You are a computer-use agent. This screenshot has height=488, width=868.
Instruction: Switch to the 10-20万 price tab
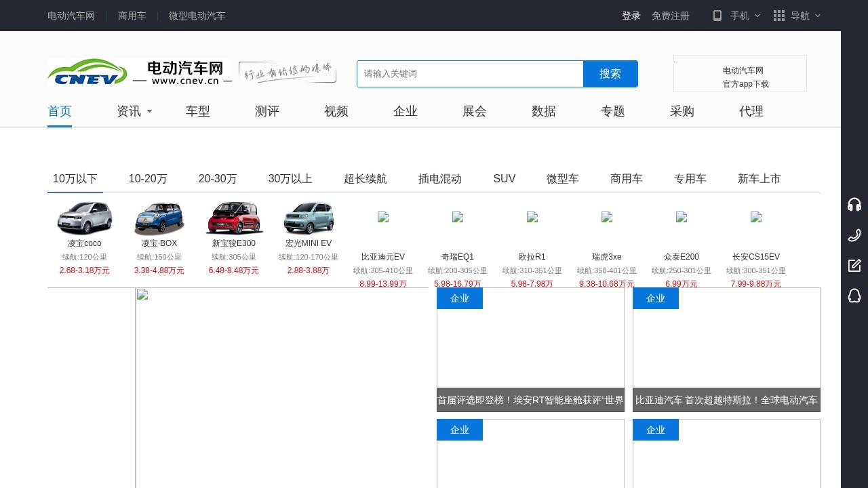148,178
